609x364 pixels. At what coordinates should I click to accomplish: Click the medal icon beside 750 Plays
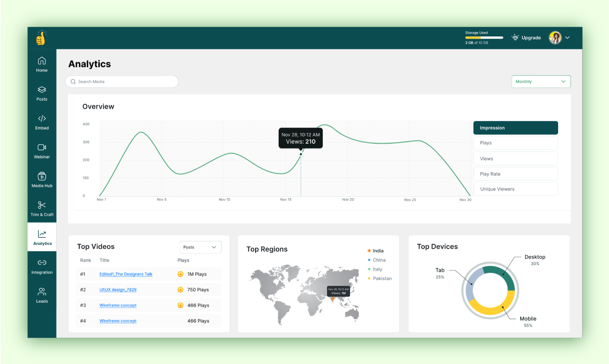[180, 290]
